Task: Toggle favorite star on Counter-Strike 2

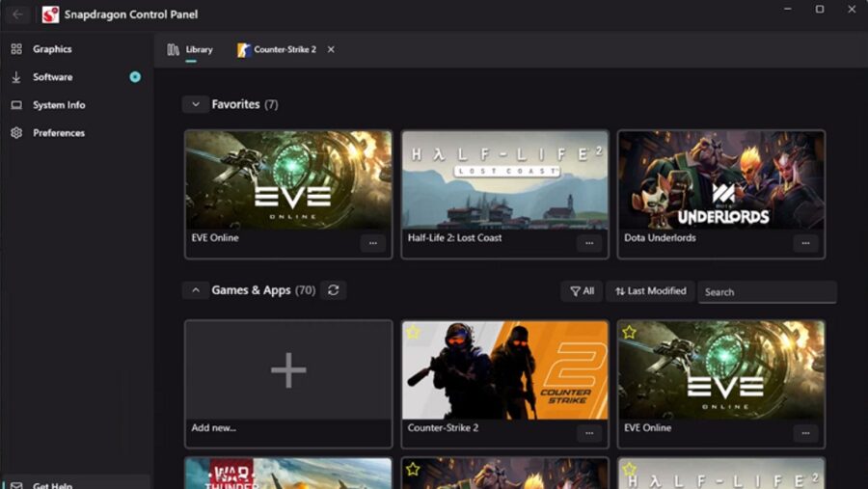Action: [413, 333]
